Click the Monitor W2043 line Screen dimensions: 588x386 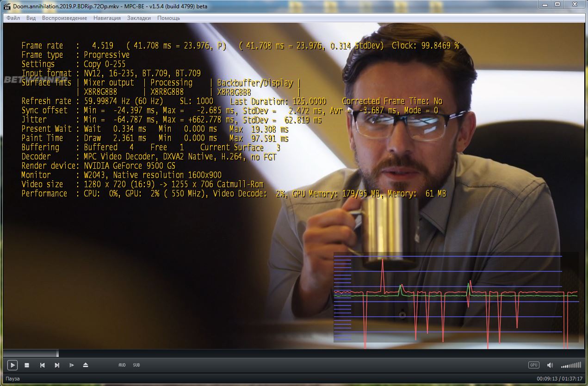(121, 175)
